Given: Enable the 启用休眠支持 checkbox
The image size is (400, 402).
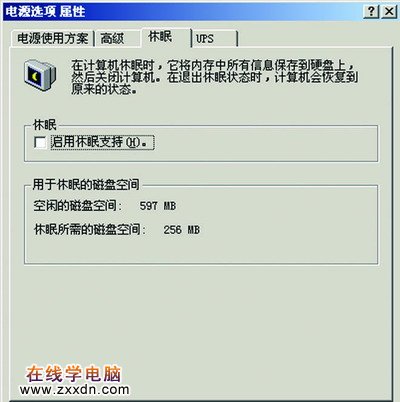Looking at the screenshot, I should coord(40,143).
